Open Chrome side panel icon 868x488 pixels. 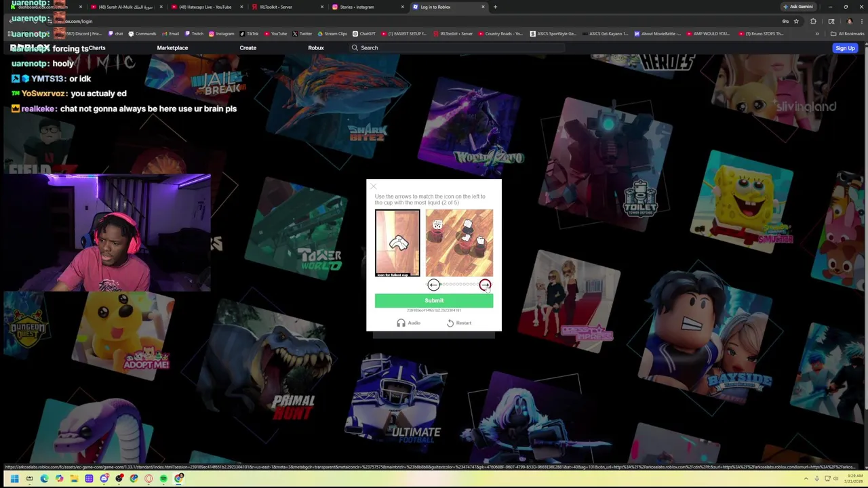tap(831, 21)
